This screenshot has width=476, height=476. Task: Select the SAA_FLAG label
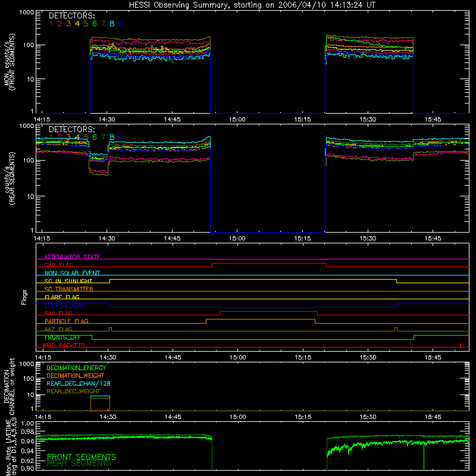point(58,313)
